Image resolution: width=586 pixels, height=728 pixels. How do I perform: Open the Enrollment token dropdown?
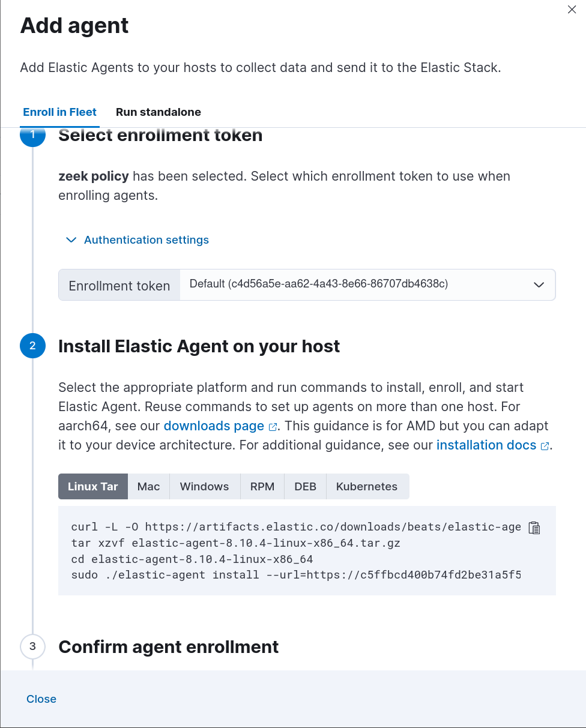click(366, 284)
